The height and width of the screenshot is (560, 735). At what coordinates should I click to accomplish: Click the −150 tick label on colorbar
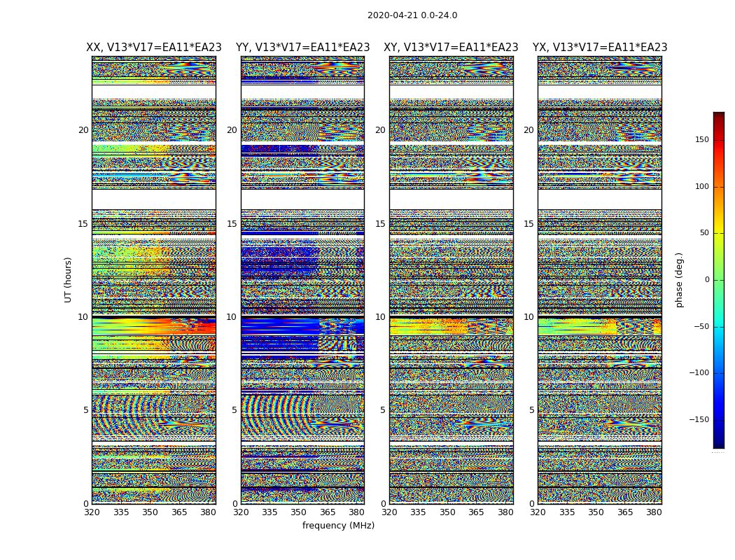699,419
